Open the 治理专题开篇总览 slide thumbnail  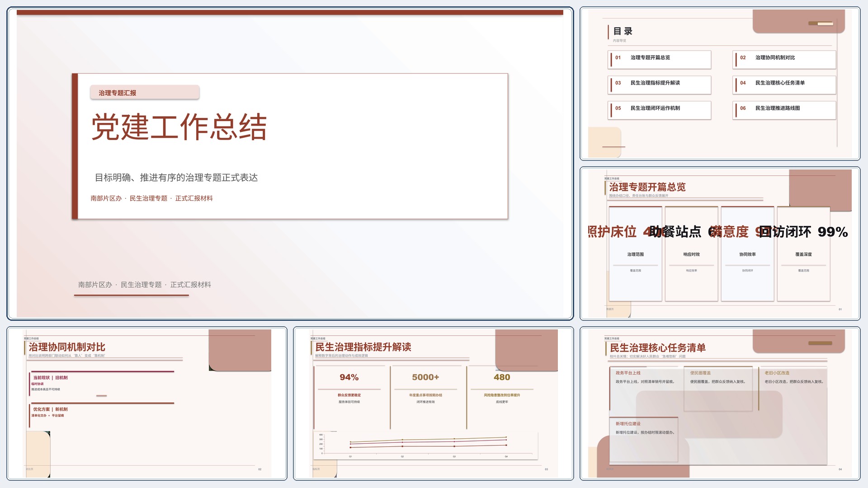[x=720, y=244]
